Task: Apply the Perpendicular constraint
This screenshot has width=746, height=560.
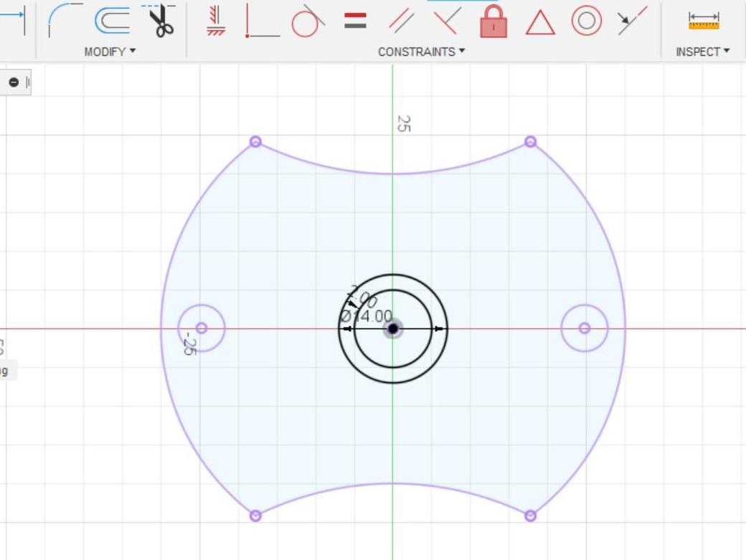Action: (x=447, y=21)
